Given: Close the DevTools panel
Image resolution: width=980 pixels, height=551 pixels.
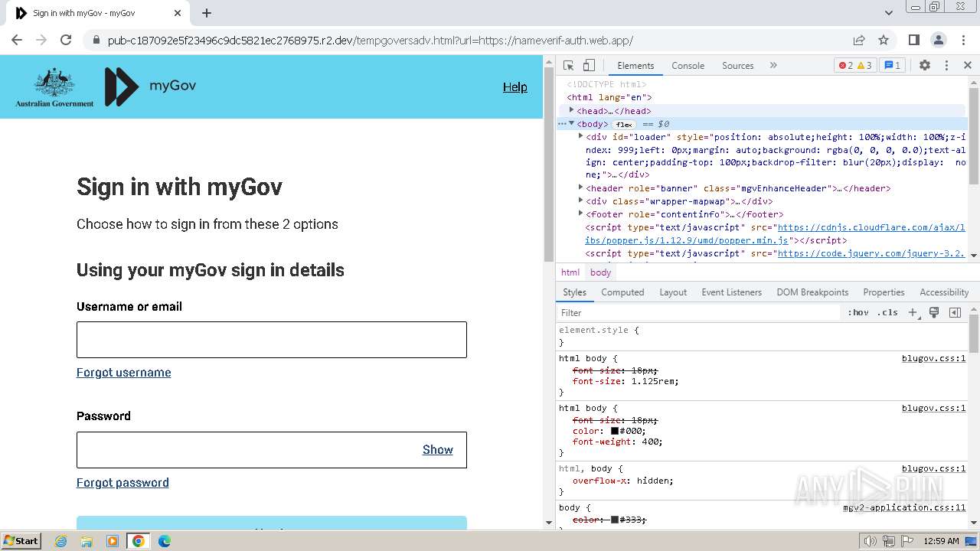Looking at the screenshot, I should click(x=968, y=66).
